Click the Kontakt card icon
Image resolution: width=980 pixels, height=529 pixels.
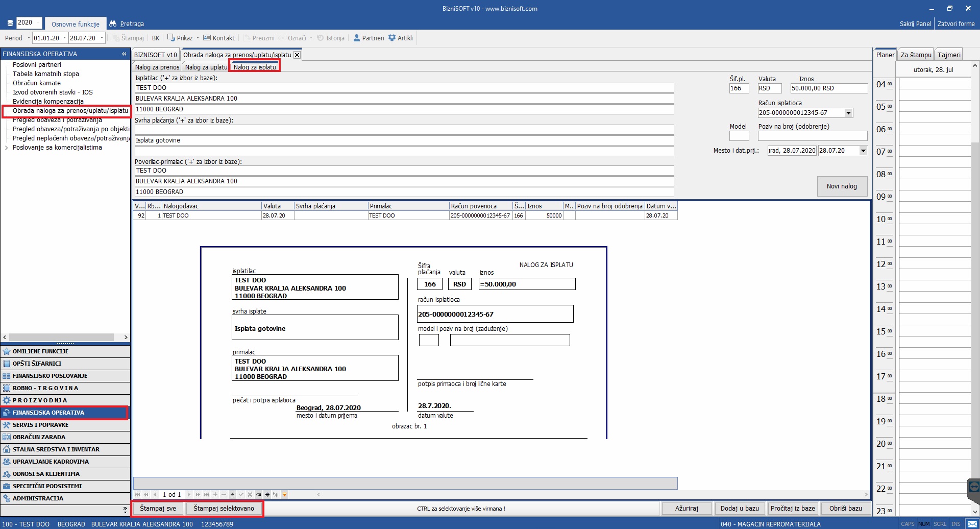207,38
